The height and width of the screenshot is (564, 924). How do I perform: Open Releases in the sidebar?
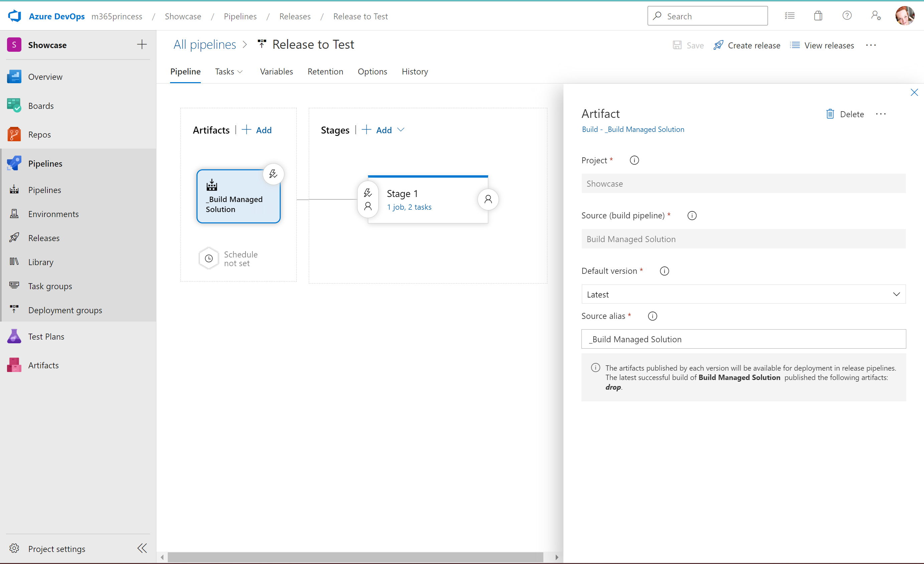pos(78,238)
